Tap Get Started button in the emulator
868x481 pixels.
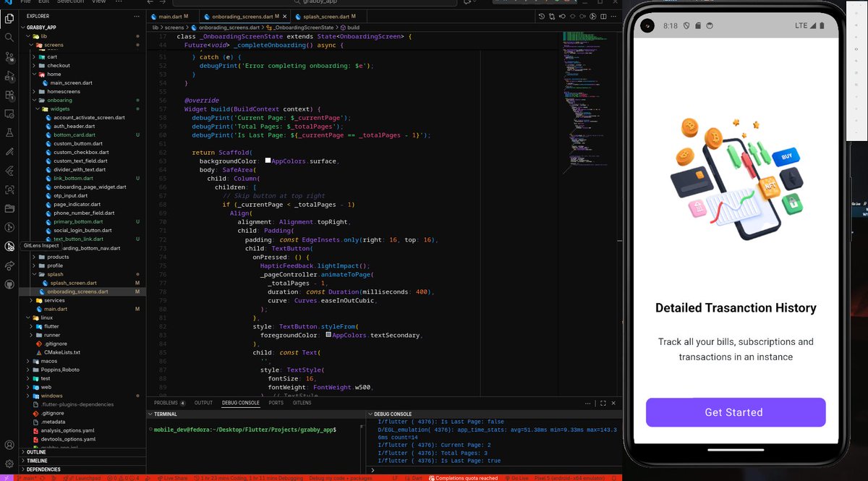pyautogui.click(x=736, y=412)
